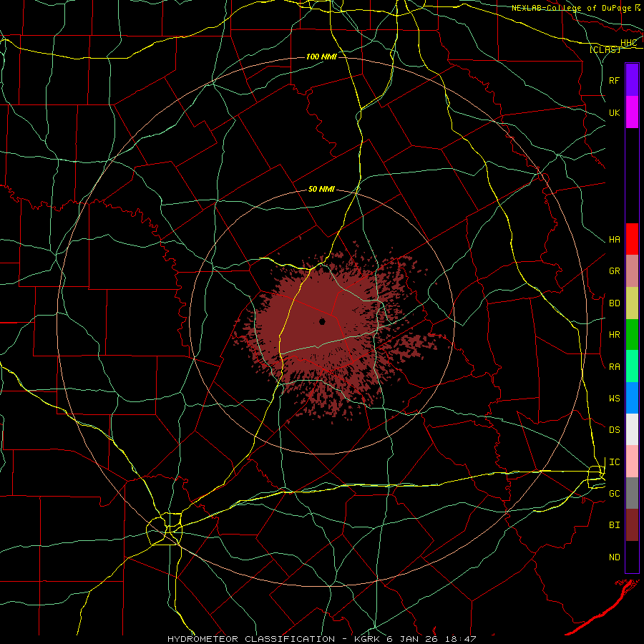Click the BI legend label
Viewport: 644px width, 644px height.
pos(614,525)
